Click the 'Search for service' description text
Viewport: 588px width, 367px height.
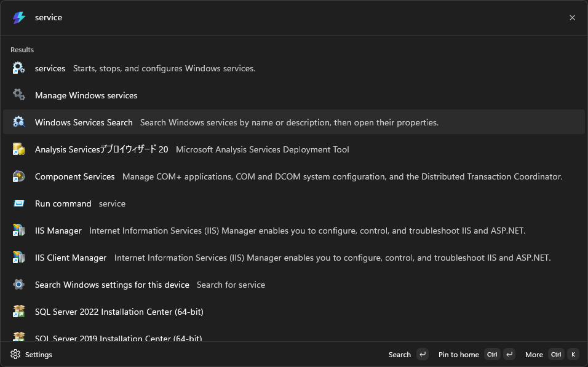pyautogui.click(x=231, y=285)
